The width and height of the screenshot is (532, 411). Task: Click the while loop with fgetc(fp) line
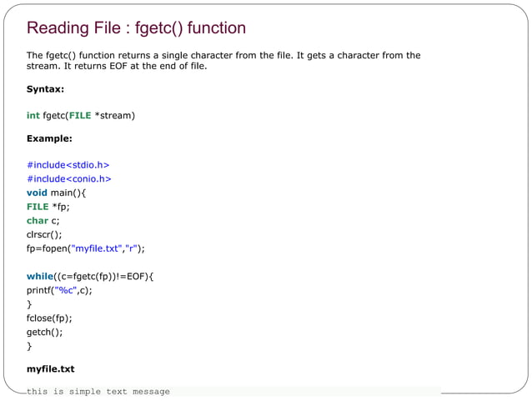(x=90, y=276)
